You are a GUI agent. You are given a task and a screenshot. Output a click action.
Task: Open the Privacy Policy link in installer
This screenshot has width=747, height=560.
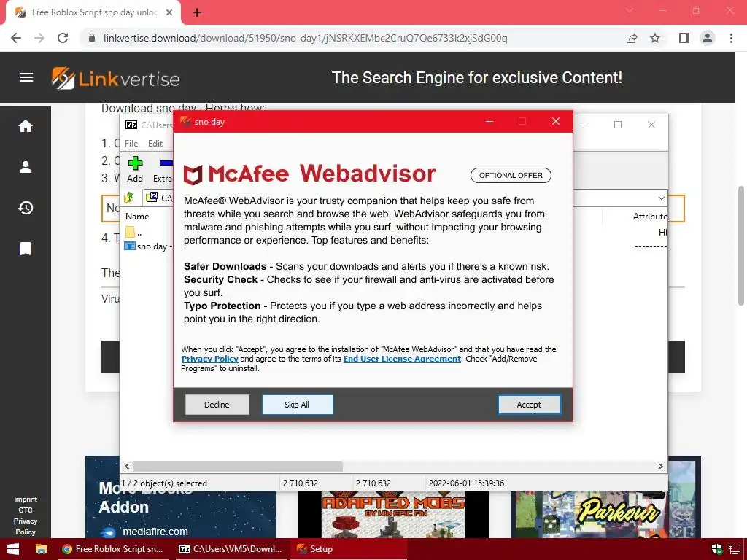click(209, 359)
